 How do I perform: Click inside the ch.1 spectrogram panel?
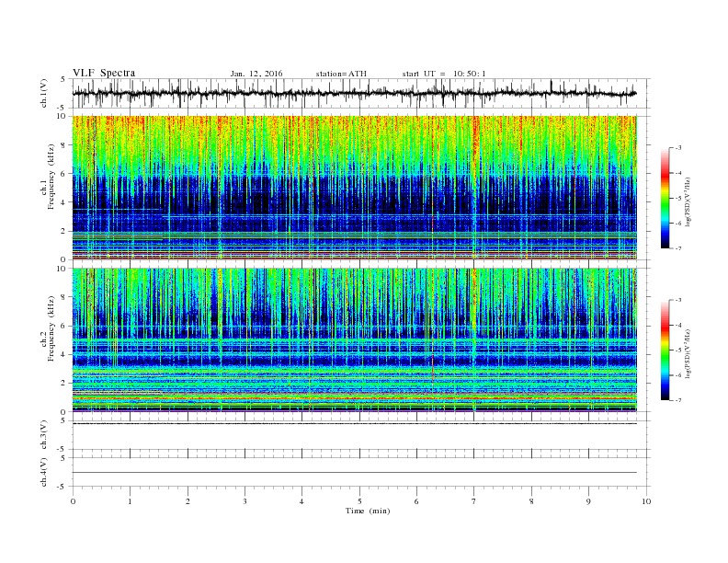(x=354, y=188)
